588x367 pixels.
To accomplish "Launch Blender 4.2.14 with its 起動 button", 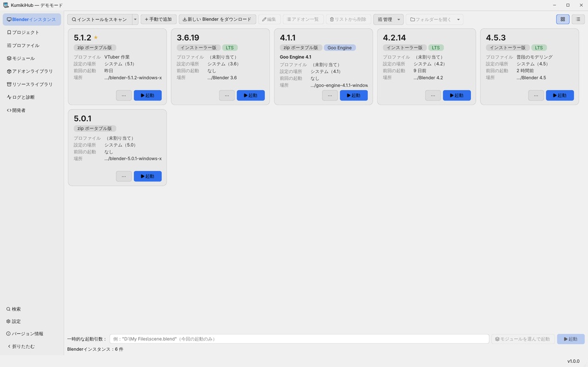I will click(457, 95).
